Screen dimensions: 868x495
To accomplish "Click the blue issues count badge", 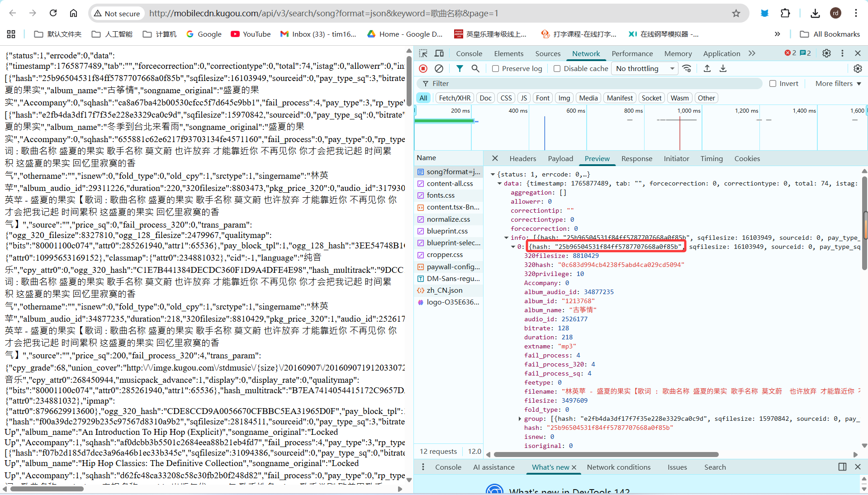I will (x=806, y=53).
